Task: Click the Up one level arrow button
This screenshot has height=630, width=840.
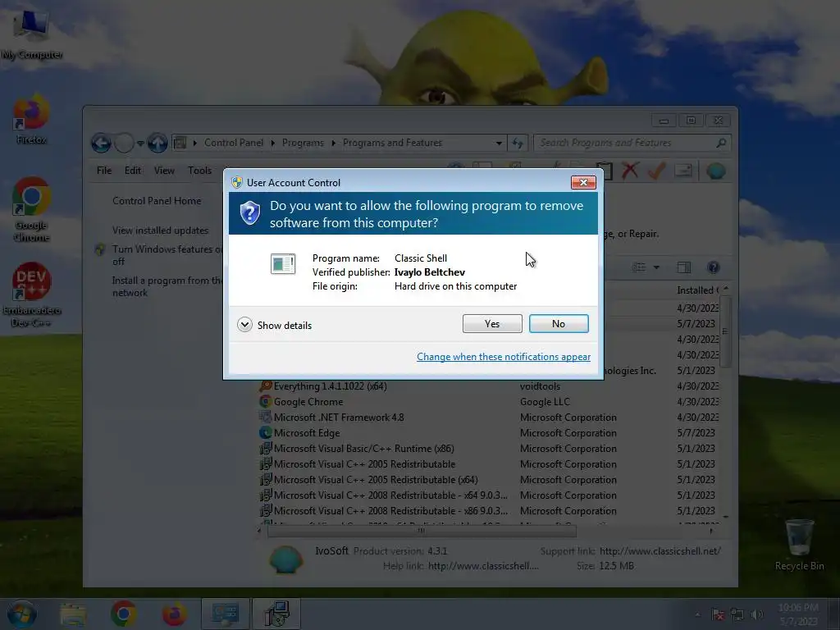Action: tap(157, 143)
